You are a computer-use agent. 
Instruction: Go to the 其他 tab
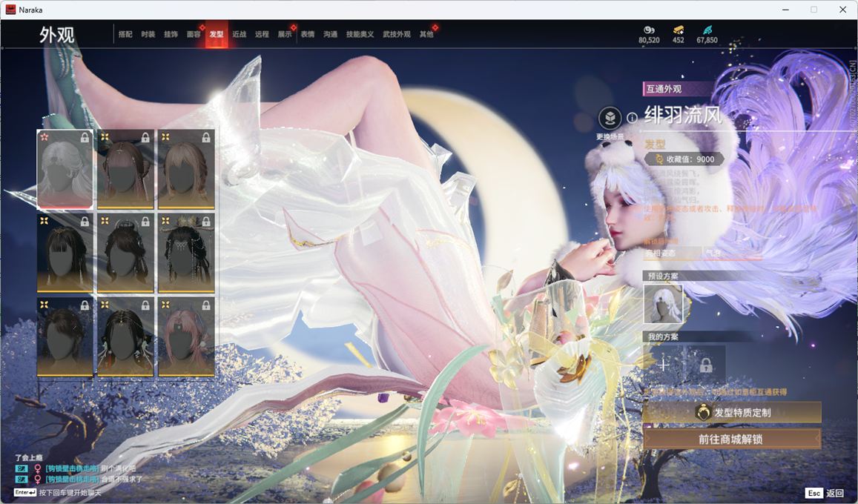(426, 34)
